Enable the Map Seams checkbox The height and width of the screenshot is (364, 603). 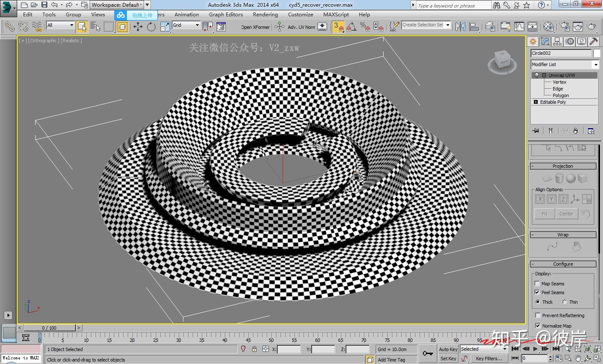(x=537, y=284)
